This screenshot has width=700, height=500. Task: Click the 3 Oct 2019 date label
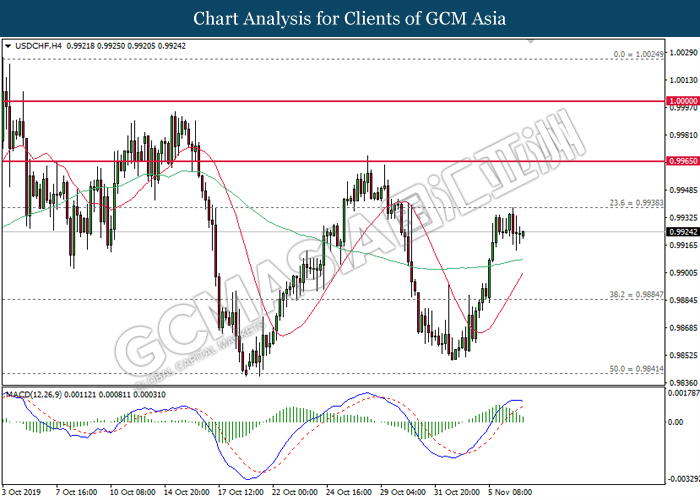point(22,492)
